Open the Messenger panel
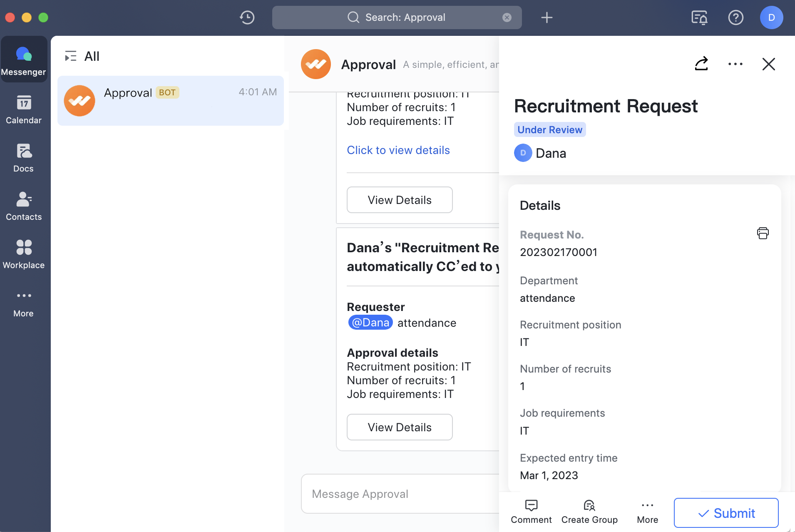 (x=24, y=59)
